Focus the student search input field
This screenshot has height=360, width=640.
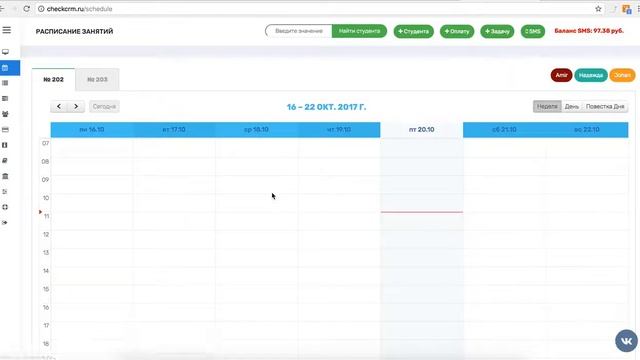point(299,31)
